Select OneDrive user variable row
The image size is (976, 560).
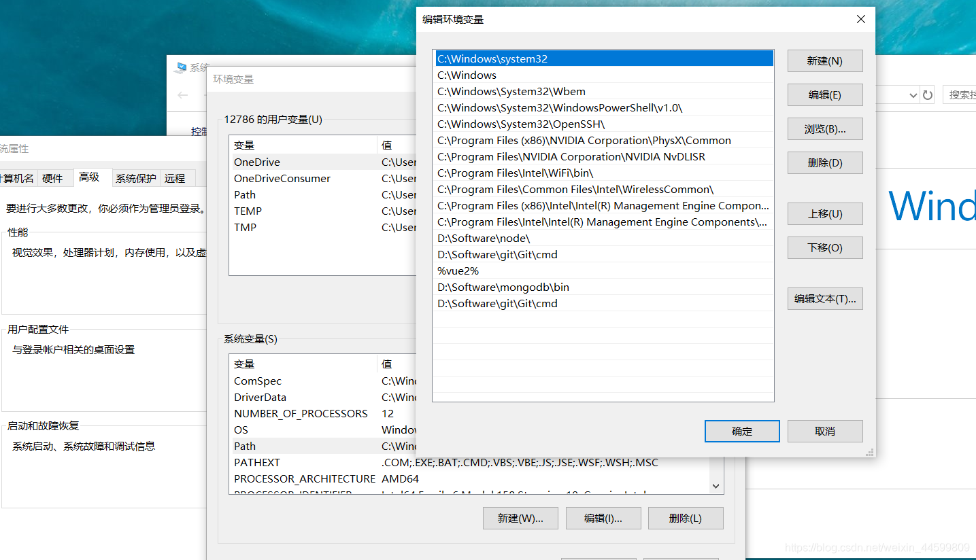[322, 162]
